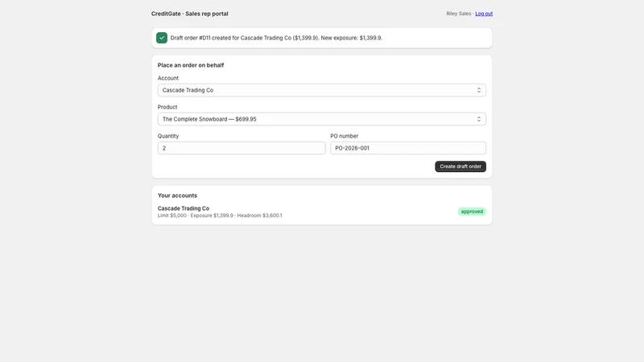Click the Place an order on behalf heading
The image size is (644, 362).
click(x=191, y=65)
